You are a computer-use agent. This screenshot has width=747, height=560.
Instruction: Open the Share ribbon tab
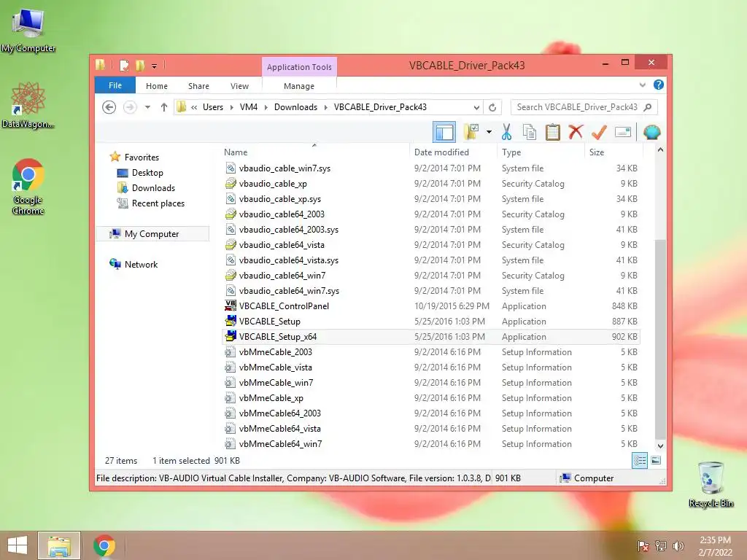tap(198, 86)
